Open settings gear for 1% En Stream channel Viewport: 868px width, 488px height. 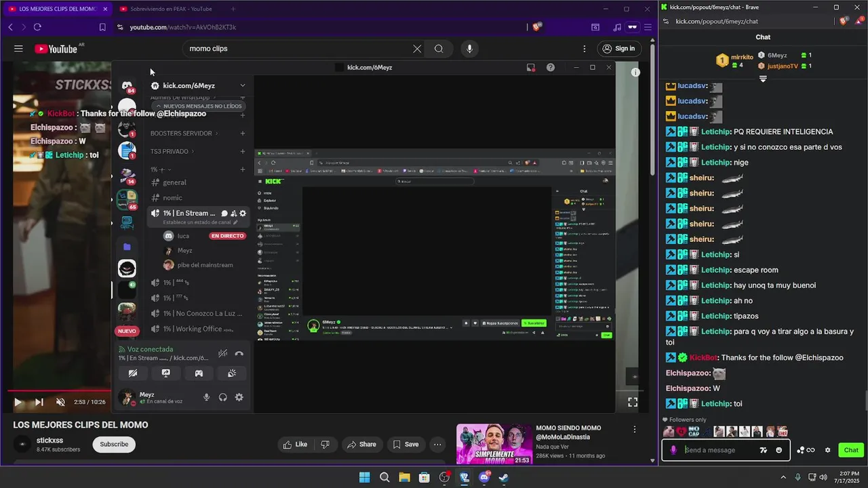coord(243,213)
